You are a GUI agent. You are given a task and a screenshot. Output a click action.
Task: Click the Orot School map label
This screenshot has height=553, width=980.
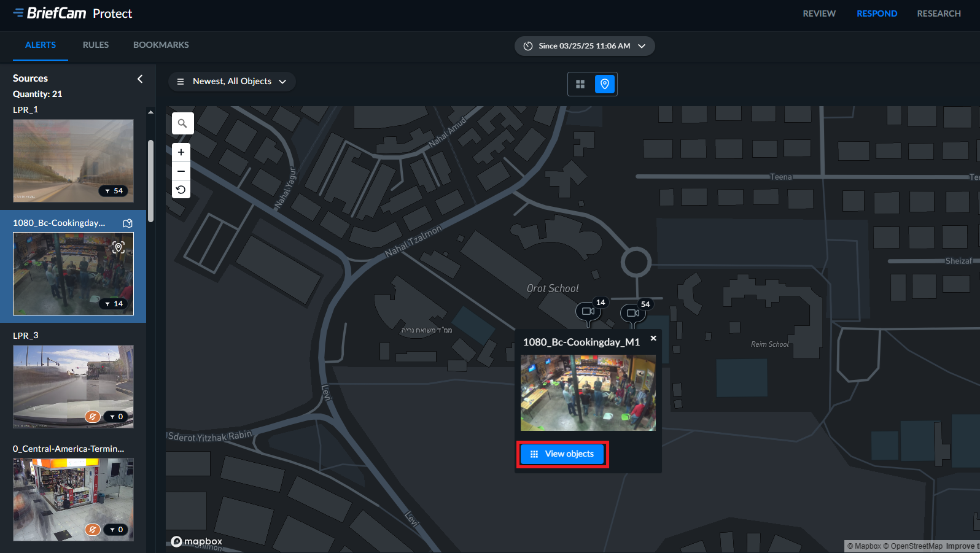pos(553,288)
